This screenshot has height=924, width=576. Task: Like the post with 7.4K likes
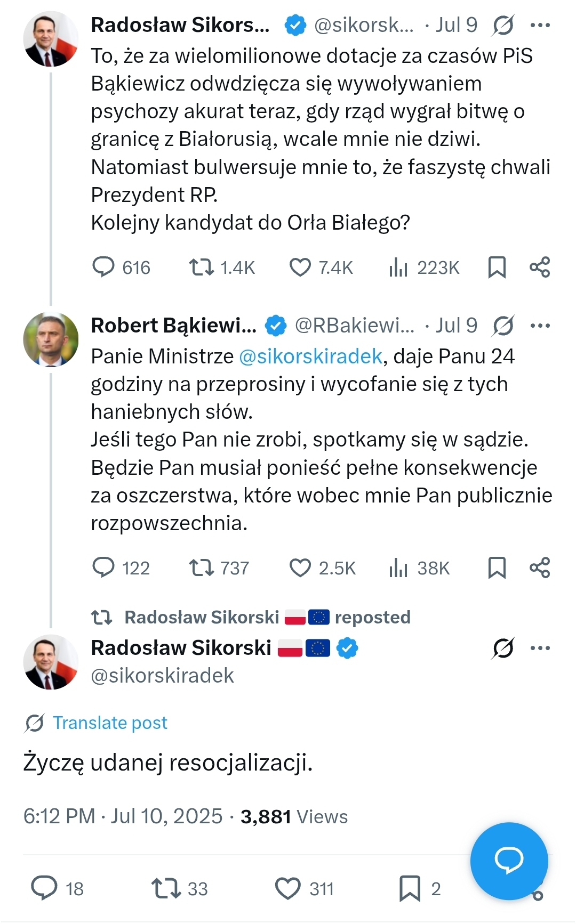[300, 267]
